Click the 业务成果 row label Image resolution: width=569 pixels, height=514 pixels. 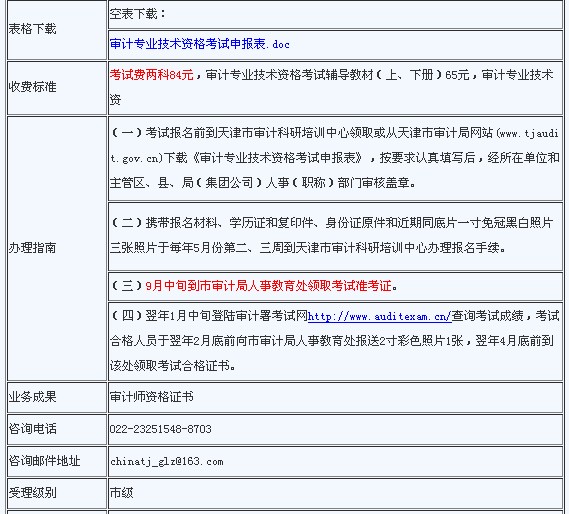(32, 397)
